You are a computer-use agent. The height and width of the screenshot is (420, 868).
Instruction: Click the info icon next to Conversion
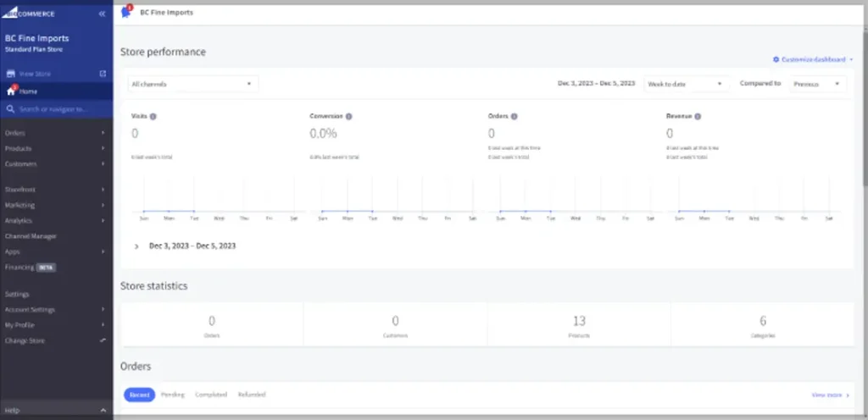348,116
